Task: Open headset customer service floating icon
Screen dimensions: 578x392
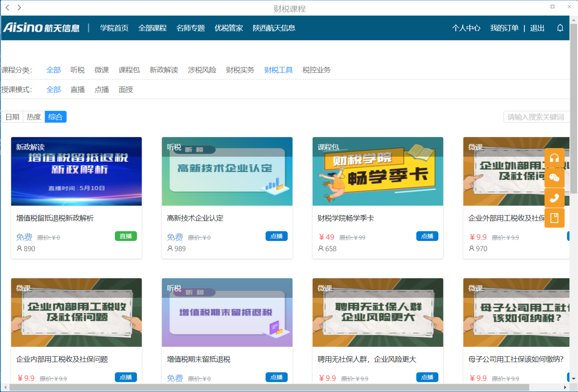Action: click(x=554, y=158)
